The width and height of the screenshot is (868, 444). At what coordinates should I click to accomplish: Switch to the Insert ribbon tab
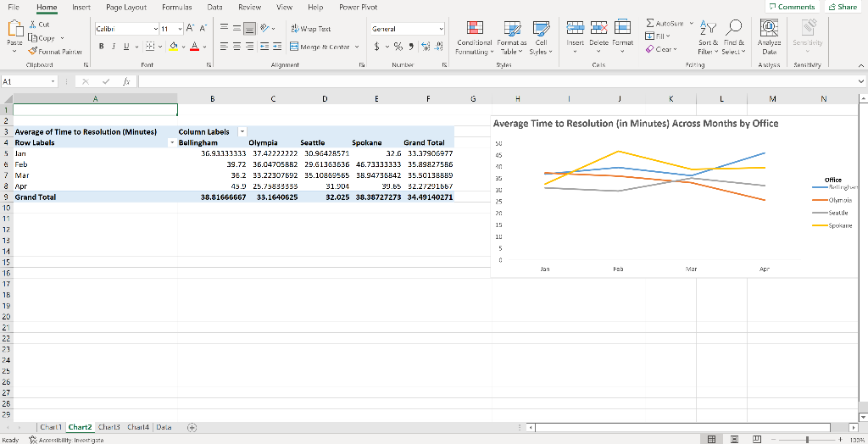(x=81, y=7)
